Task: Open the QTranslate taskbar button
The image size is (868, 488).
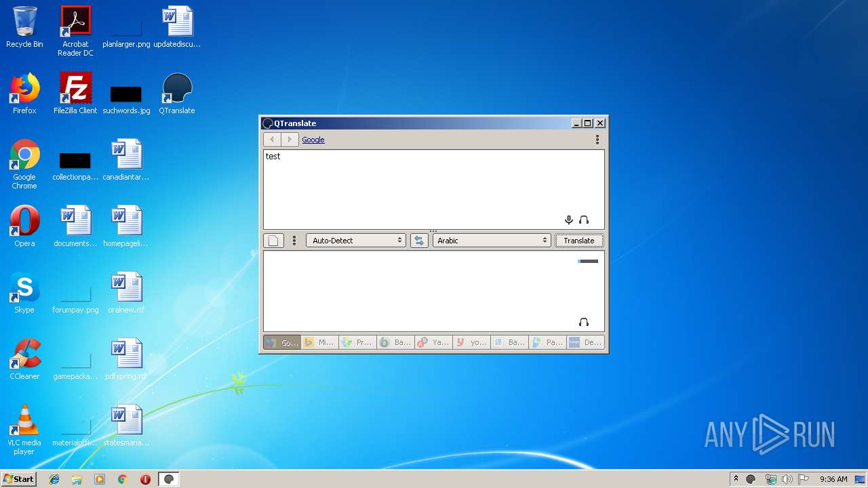Action: [169, 479]
